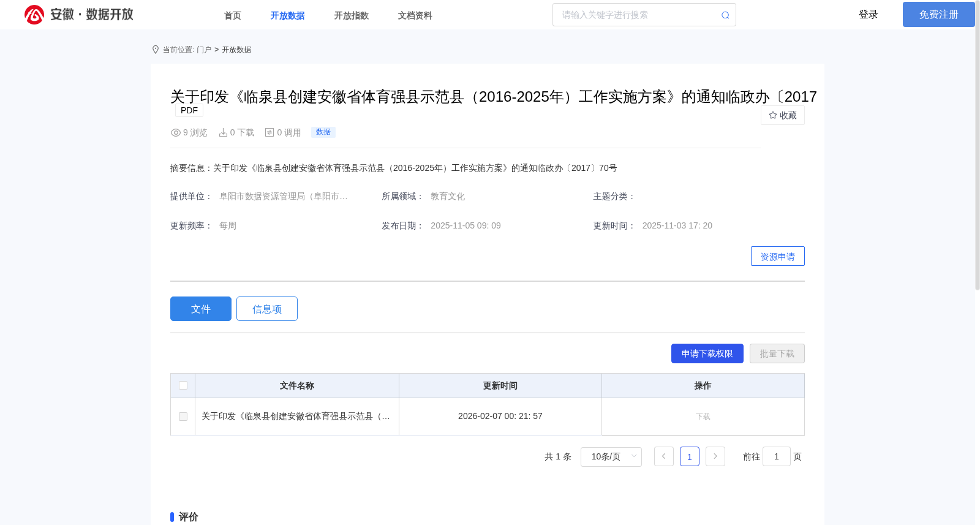Click the 登录 link
The image size is (980, 525).
click(869, 14)
